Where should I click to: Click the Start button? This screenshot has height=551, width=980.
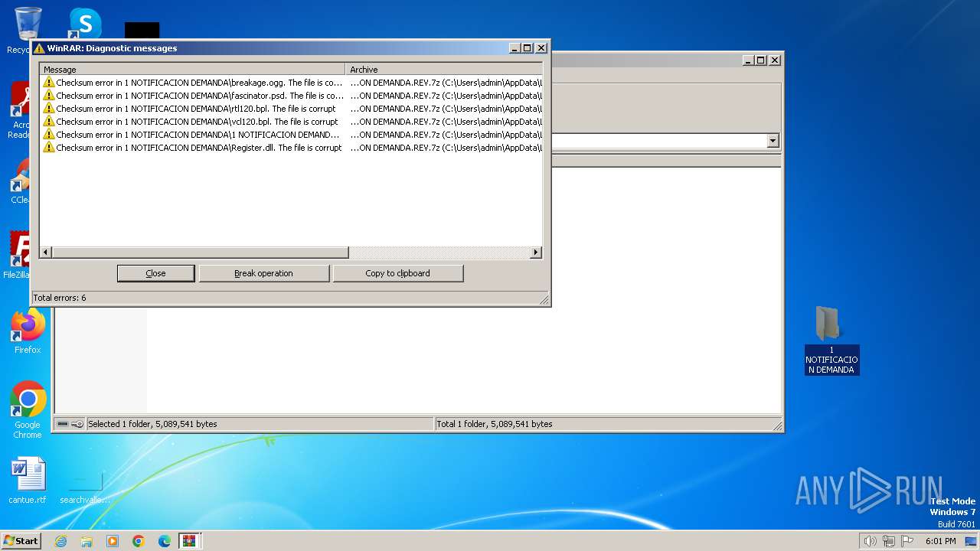(x=21, y=541)
